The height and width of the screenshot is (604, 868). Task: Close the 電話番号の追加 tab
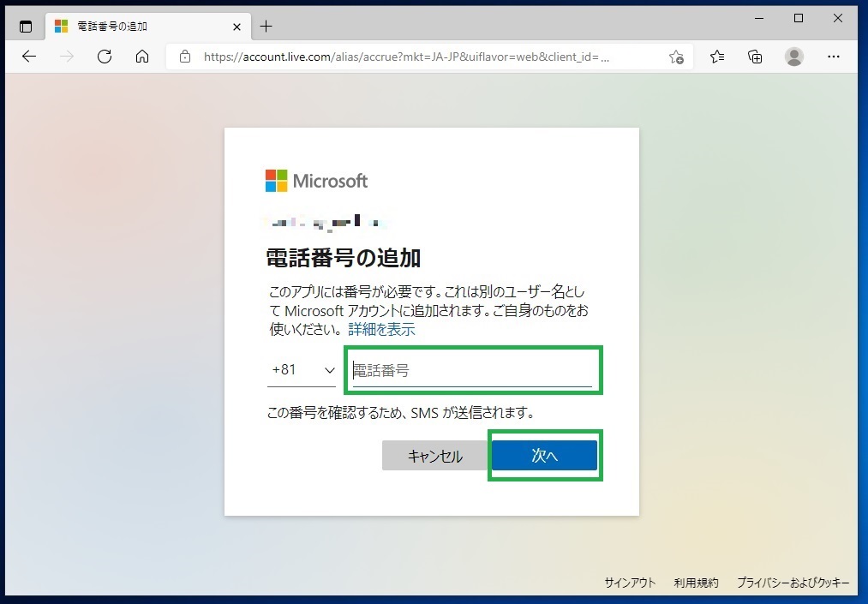[236, 27]
